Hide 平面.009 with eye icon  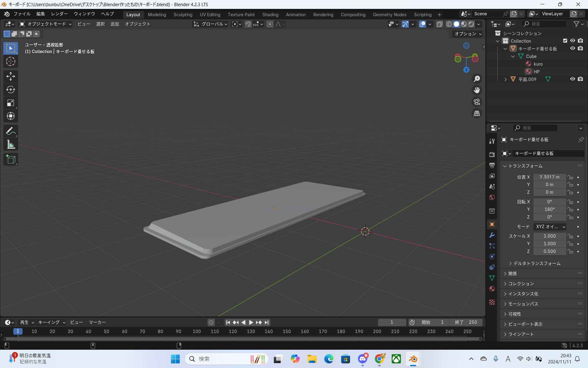point(572,79)
